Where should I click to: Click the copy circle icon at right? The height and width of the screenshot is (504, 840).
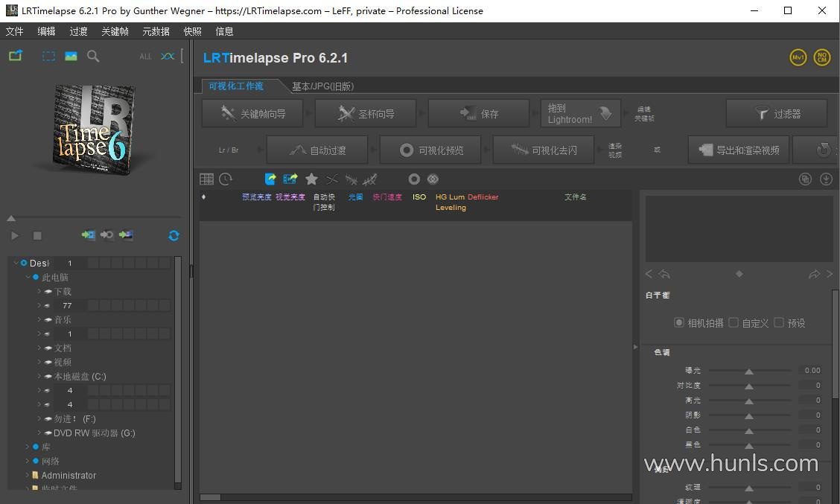(805, 179)
